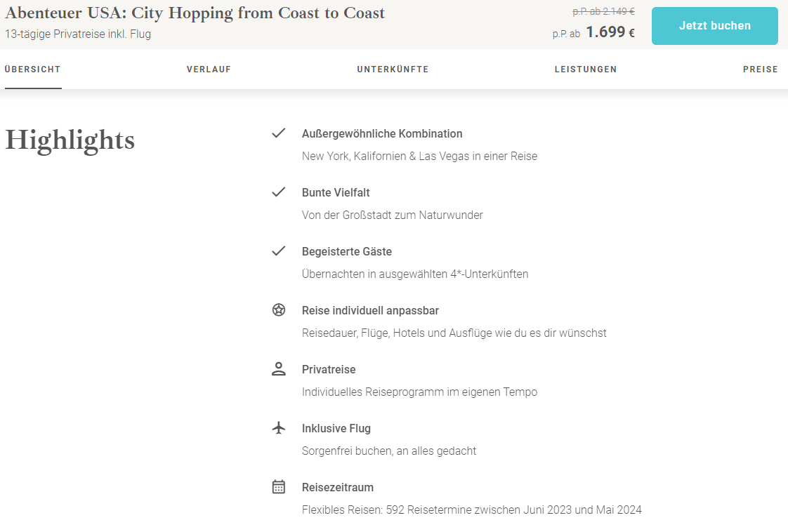Click the 1.699 € current price
Image resolution: width=788 pixels, height=532 pixels.
click(x=610, y=32)
